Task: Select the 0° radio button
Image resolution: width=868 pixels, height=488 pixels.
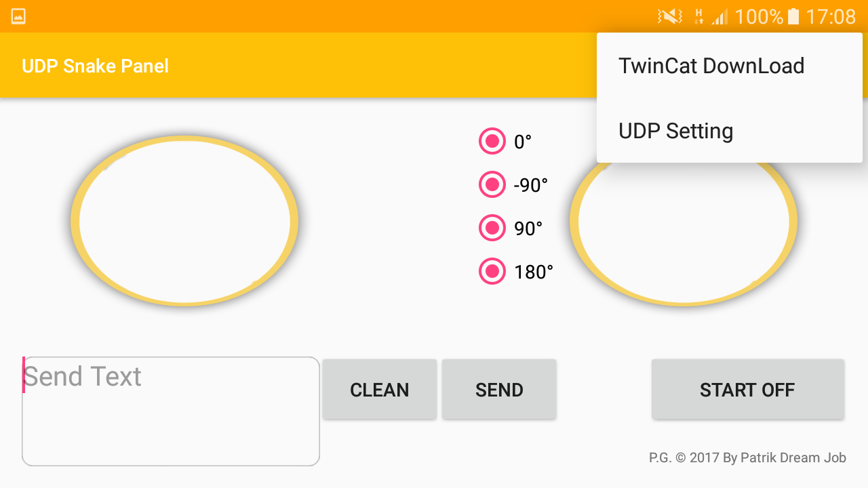Action: pyautogui.click(x=492, y=142)
